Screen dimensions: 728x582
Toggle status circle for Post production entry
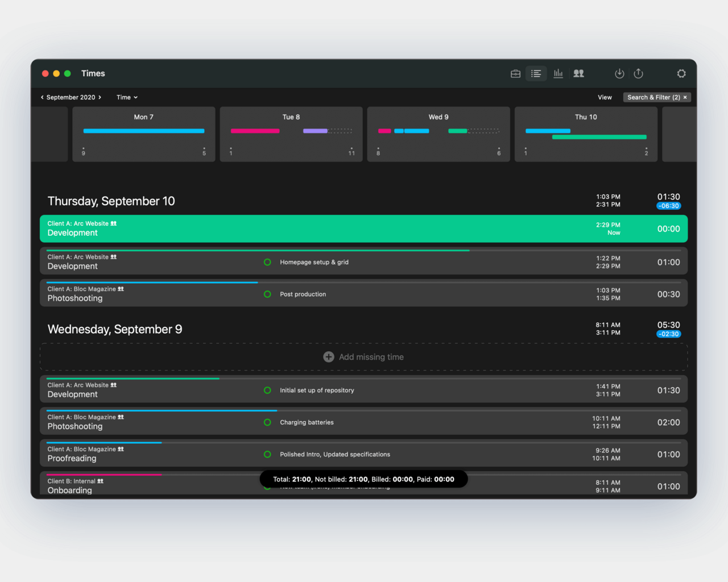pyautogui.click(x=267, y=294)
